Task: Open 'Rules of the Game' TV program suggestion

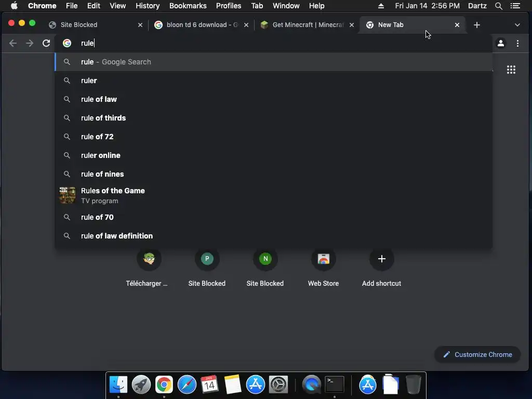Action: 273,195
